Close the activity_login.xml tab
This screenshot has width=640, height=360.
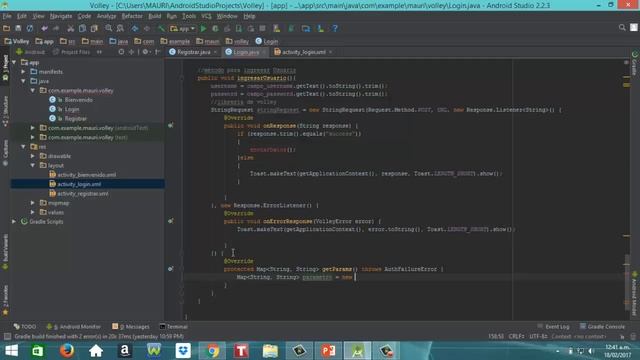point(330,52)
